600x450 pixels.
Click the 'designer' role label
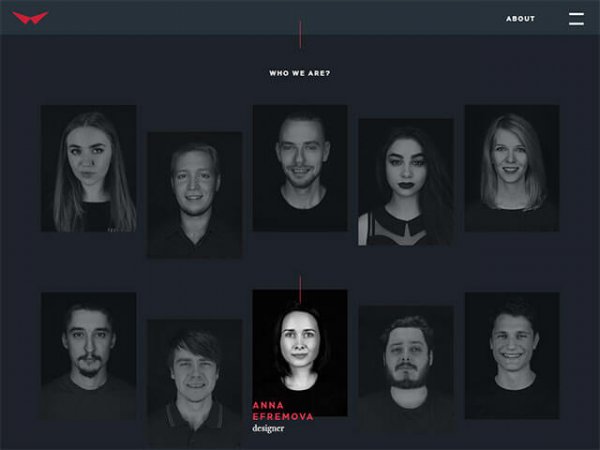[268, 428]
